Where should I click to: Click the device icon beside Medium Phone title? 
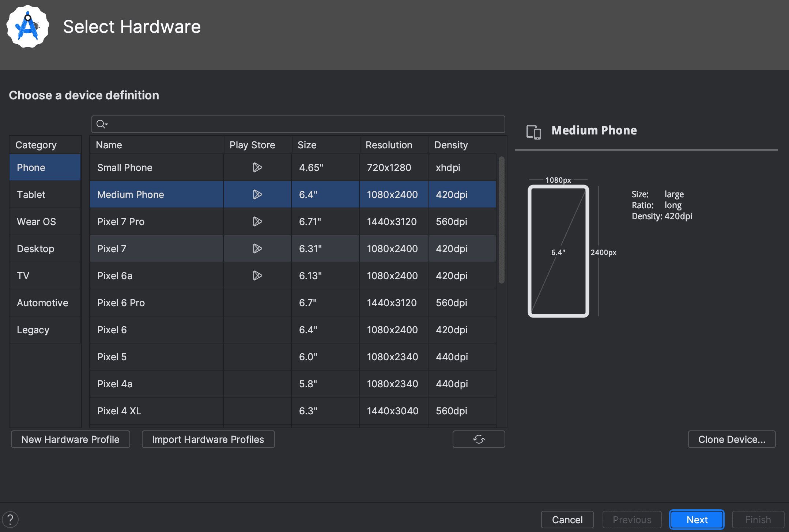tap(533, 132)
